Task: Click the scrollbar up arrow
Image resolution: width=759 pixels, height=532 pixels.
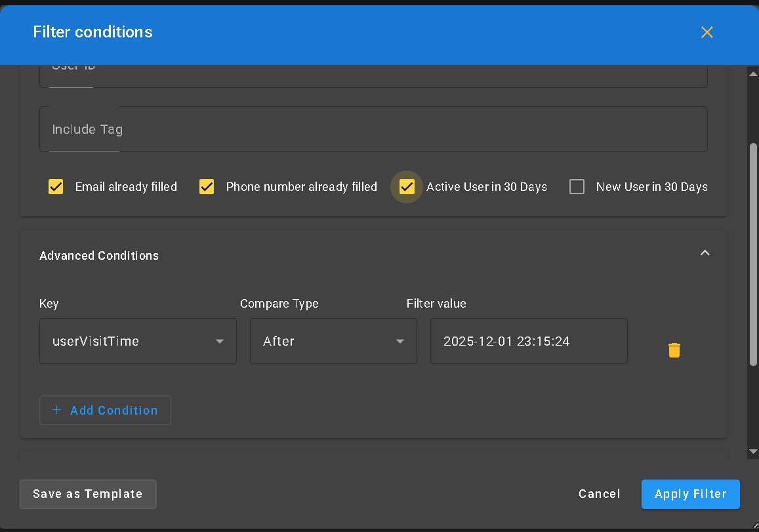Action: click(x=753, y=73)
